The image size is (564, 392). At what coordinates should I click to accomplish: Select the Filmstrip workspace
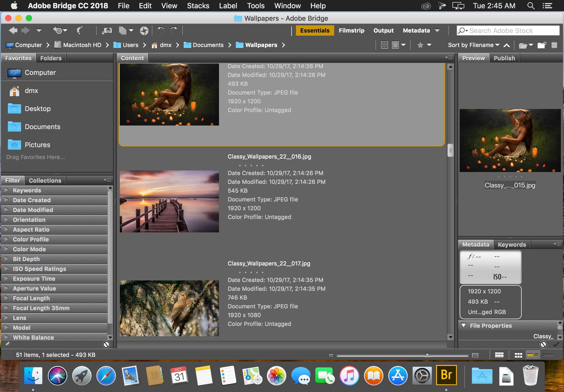coord(351,30)
